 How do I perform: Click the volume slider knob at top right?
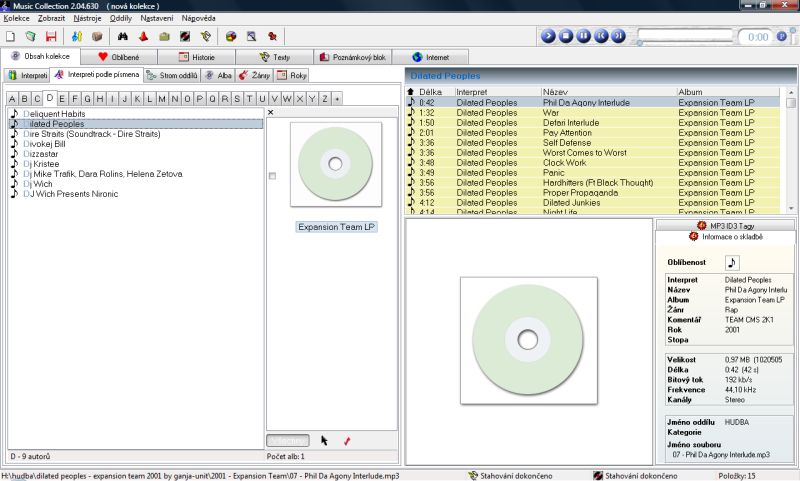(x=793, y=30)
